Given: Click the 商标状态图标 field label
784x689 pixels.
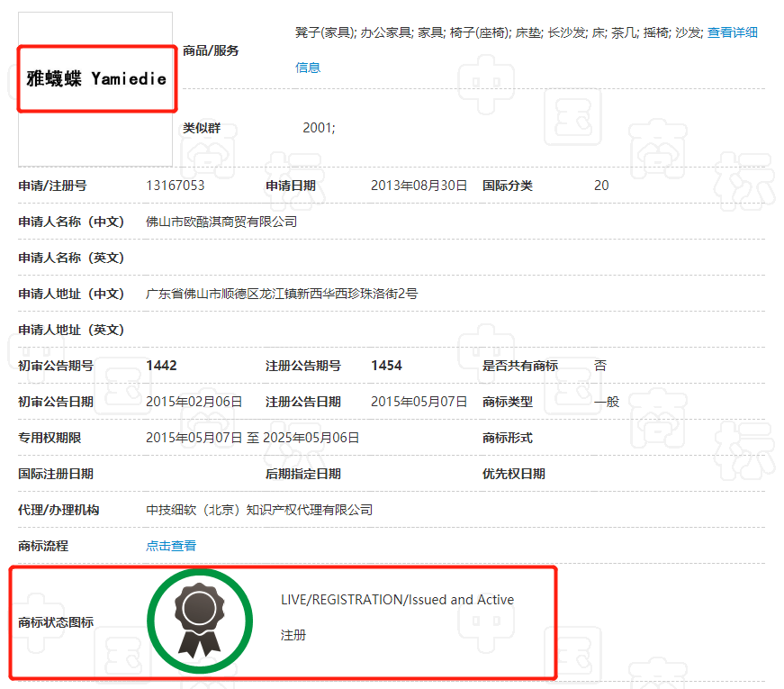Looking at the screenshot, I should 56,622.
